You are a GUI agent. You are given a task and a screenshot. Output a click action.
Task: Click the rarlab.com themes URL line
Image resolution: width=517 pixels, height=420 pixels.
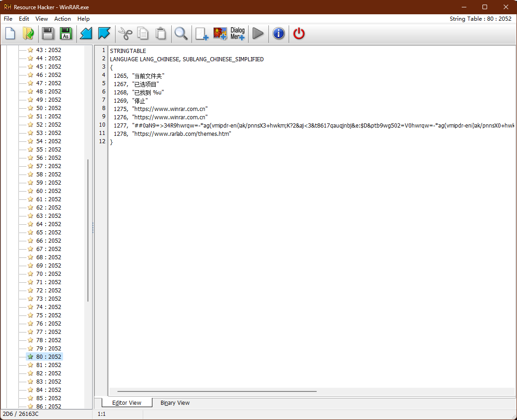pyautogui.click(x=182, y=134)
